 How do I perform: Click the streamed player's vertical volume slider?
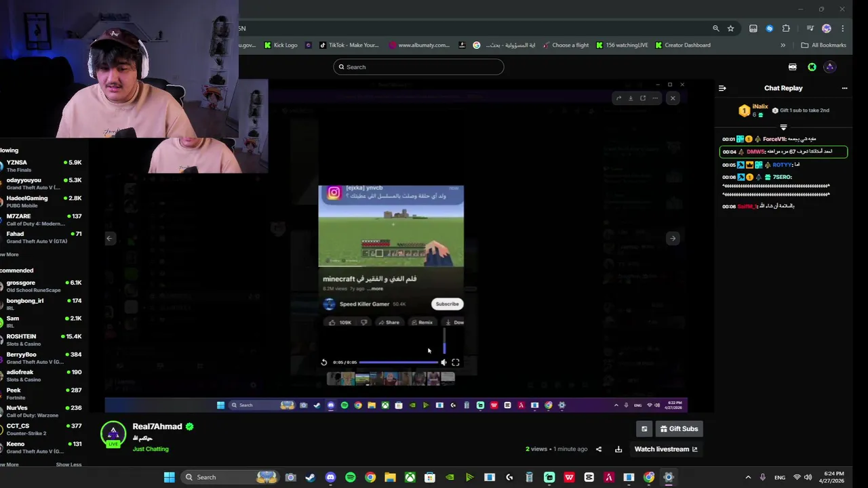pyautogui.click(x=444, y=342)
